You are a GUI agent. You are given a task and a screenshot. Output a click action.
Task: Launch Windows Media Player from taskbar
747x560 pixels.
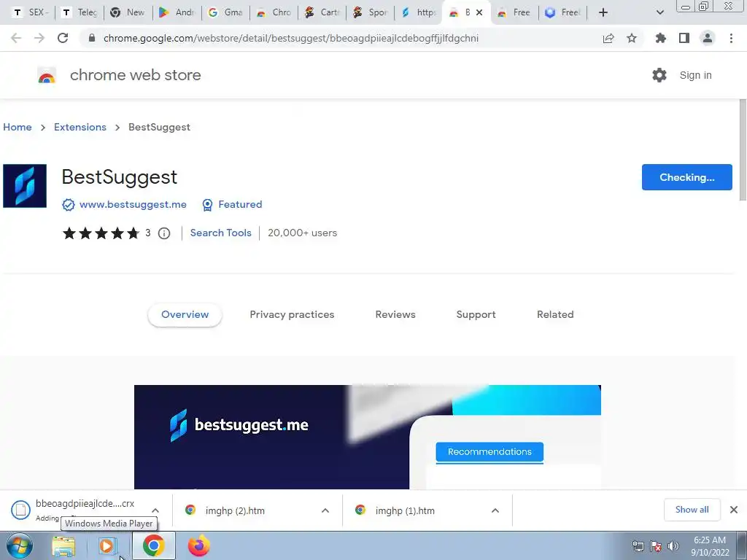coord(108,546)
